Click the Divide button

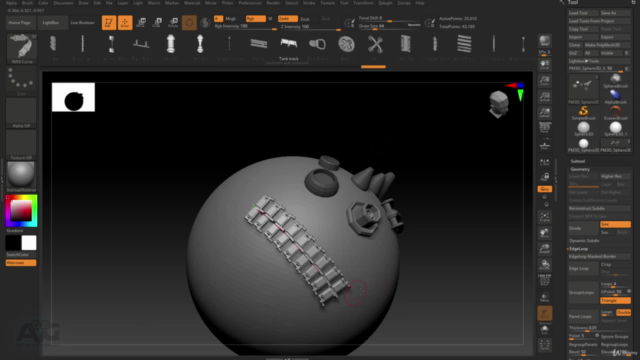[583, 228]
